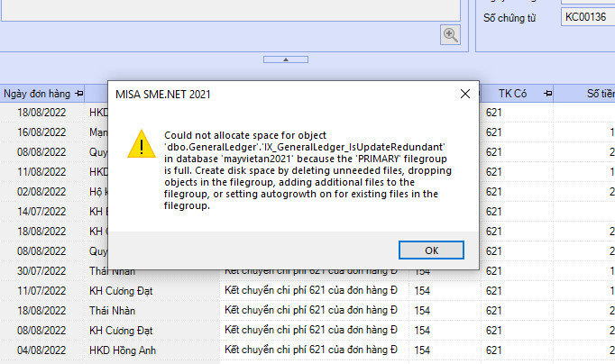Pin the 'Ngày đơn hàng' column
The width and height of the screenshot is (615, 364).
click(x=79, y=94)
